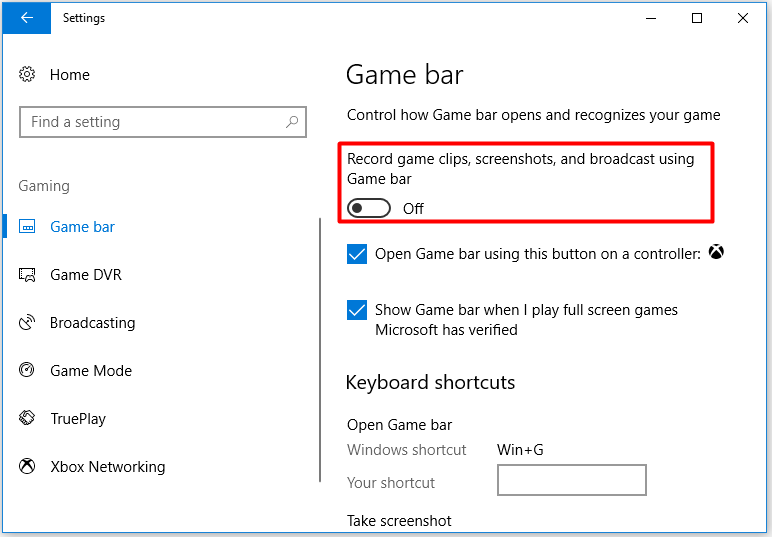Screen dimensions: 772x537
Task: Uncheck Open Game bar using controller button
Action: coord(357,254)
